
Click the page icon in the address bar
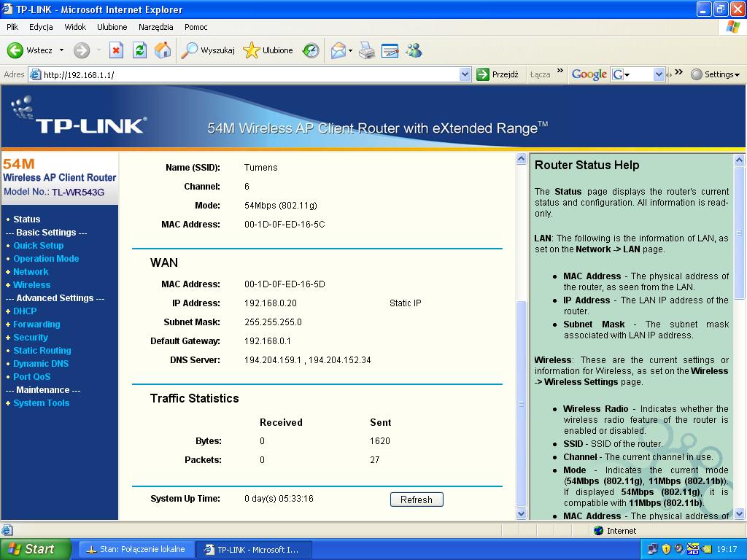coord(35,74)
